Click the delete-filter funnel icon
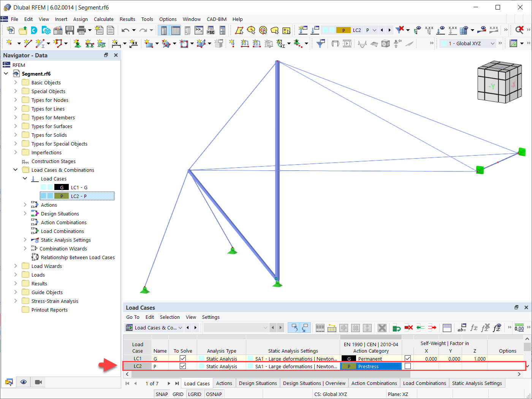The image size is (532, 399). pos(399,30)
